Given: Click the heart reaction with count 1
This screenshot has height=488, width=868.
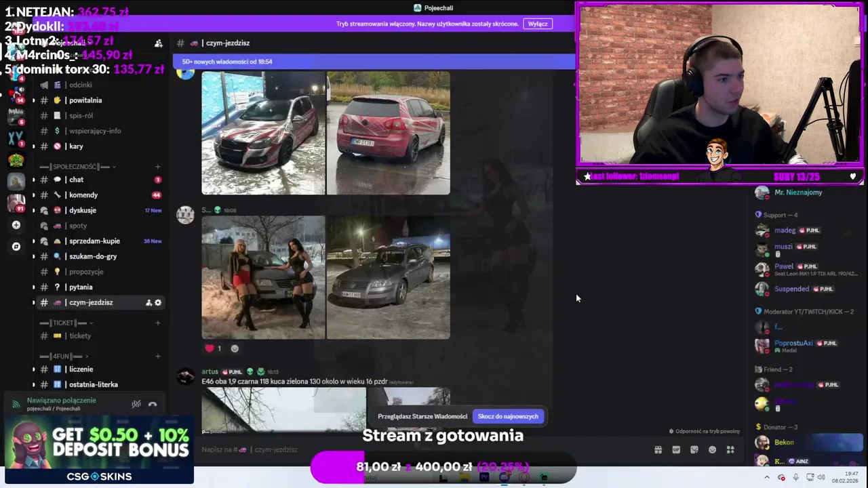Looking at the screenshot, I should (x=213, y=348).
